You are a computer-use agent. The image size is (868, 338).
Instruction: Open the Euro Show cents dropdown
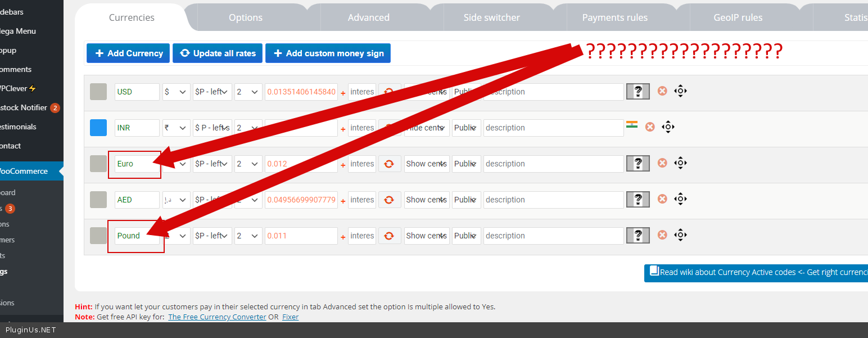427,164
